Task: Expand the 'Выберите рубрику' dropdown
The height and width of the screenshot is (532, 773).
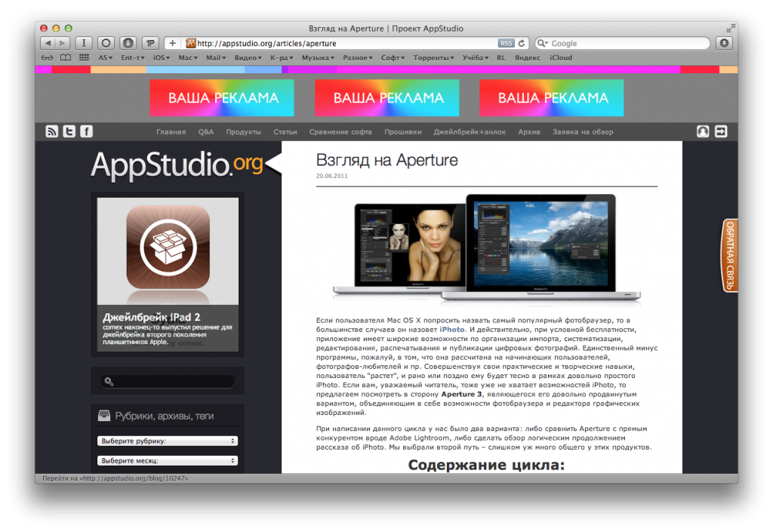Action: coord(168,441)
